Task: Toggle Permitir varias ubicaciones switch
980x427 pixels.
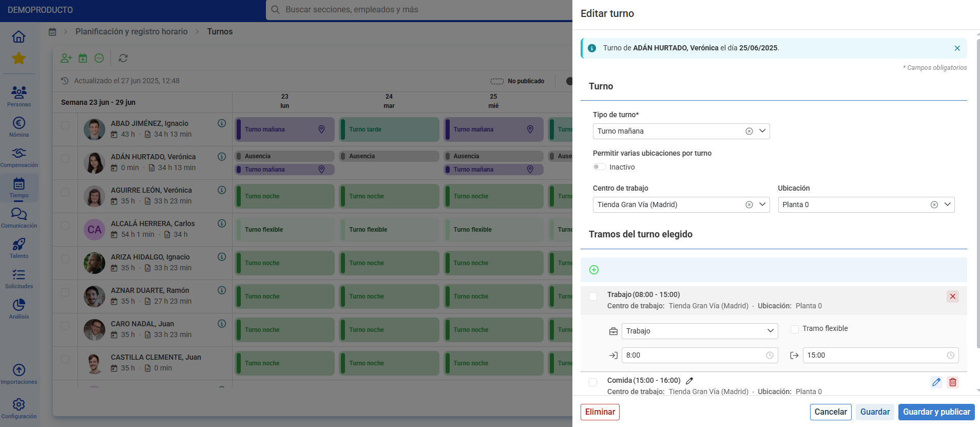Action: 599,167
